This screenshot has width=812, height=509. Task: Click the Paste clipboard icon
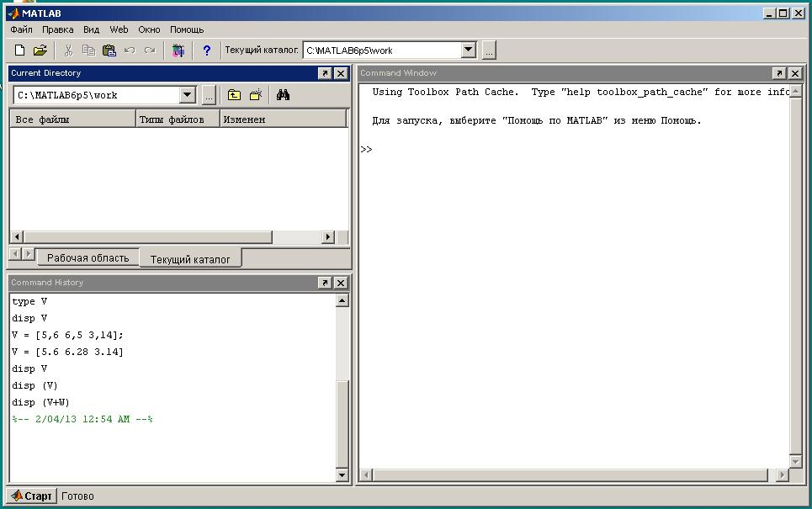pyautogui.click(x=109, y=50)
